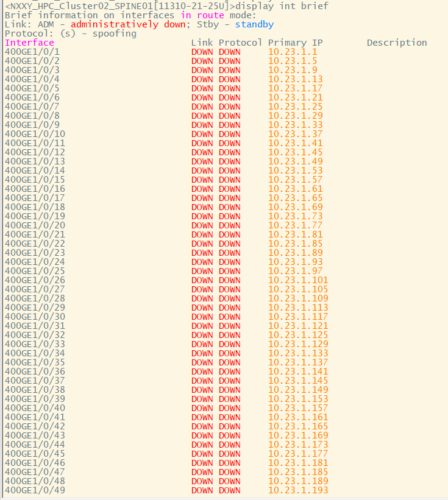
Task: Click the Link DOWN status for 400GE1/0/25
Action: pyautogui.click(x=202, y=272)
